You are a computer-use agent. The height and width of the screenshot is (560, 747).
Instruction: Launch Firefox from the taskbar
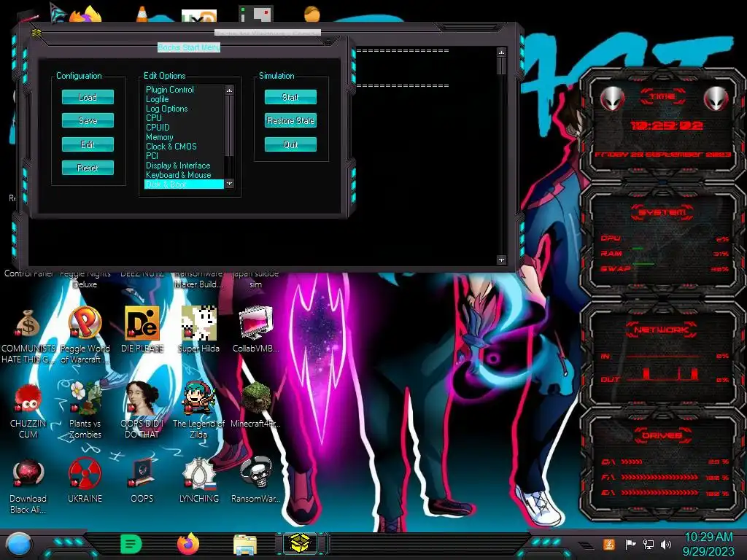(x=188, y=544)
